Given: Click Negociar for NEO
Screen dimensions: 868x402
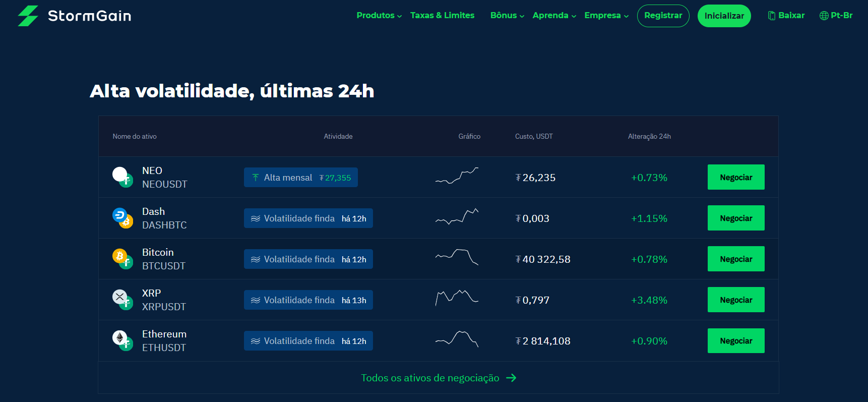Looking at the screenshot, I should (736, 177).
